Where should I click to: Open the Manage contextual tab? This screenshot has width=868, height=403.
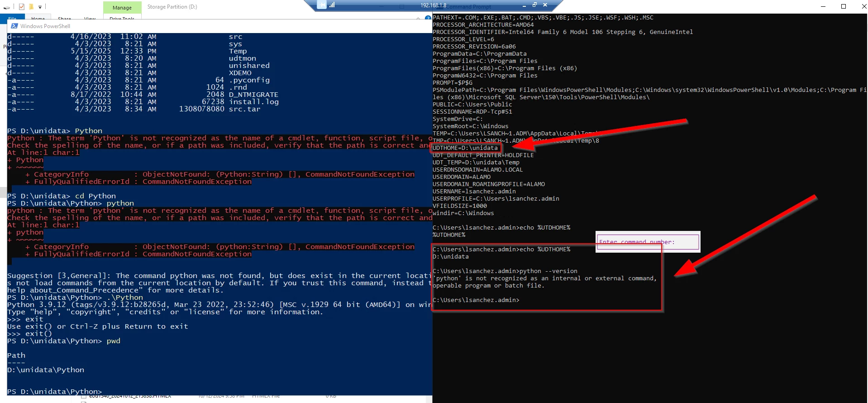(122, 7)
